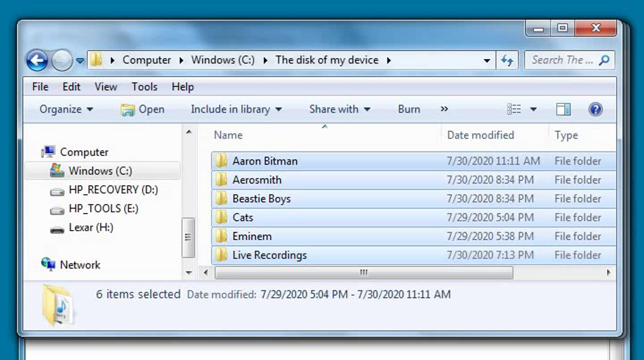This screenshot has height=360, width=644.
Task: Select Network in the navigation pane
Action: click(x=80, y=265)
